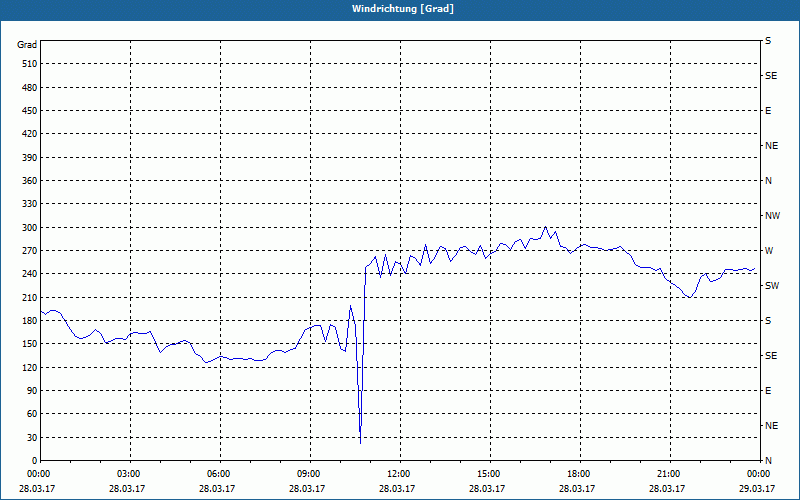The width and height of the screenshot is (800, 500).
Task: Click the 270 y-axis value
Action: [30, 251]
